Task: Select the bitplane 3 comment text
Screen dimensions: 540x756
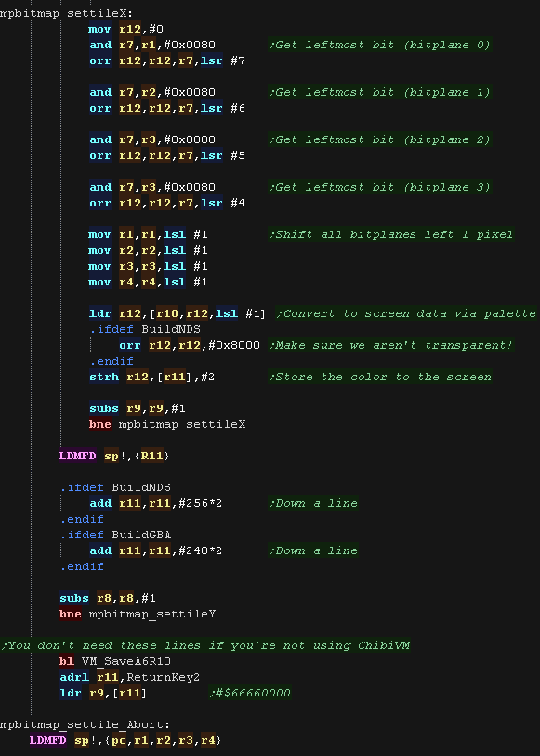Action: (379, 187)
